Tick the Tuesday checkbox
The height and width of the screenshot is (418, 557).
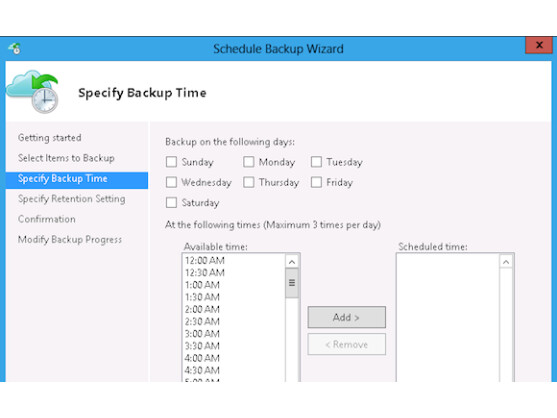[316, 162]
